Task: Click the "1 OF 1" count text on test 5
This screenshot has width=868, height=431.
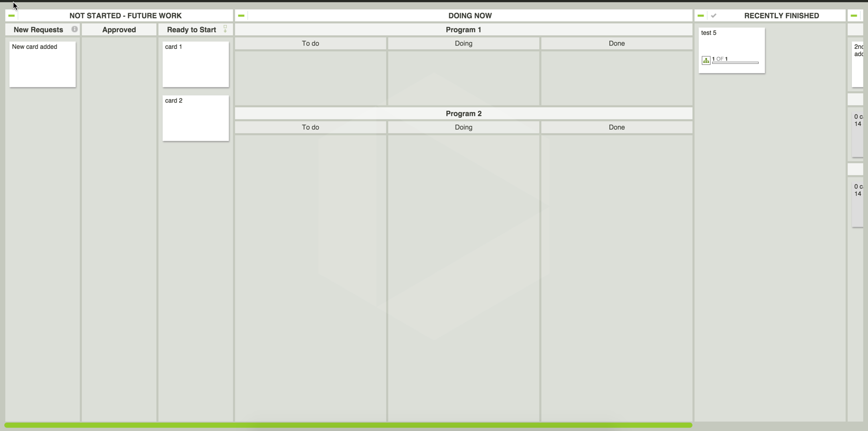Action: click(720, 59)
